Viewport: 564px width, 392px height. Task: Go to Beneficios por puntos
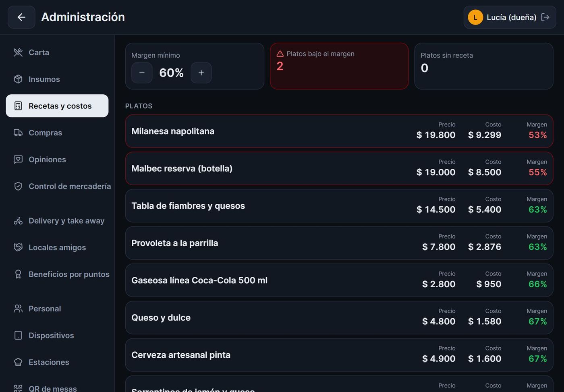[57, 274]
